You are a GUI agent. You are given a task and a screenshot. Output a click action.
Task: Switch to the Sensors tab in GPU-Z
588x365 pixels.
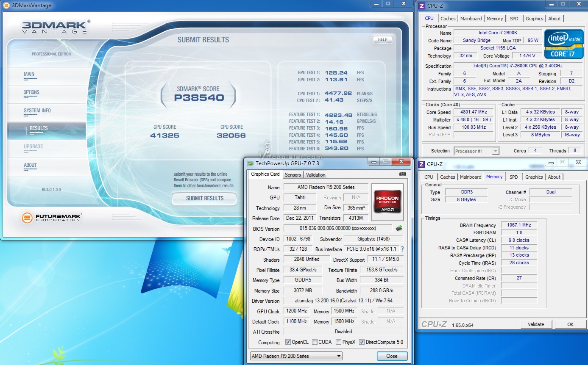[x=293, y=175]
